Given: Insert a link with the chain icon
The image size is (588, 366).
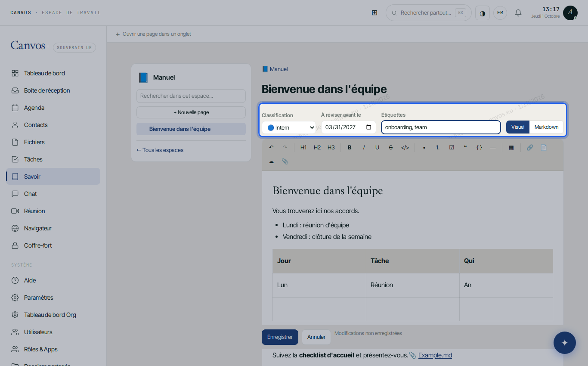Looking at the screenshot, I should pos(529,147).
